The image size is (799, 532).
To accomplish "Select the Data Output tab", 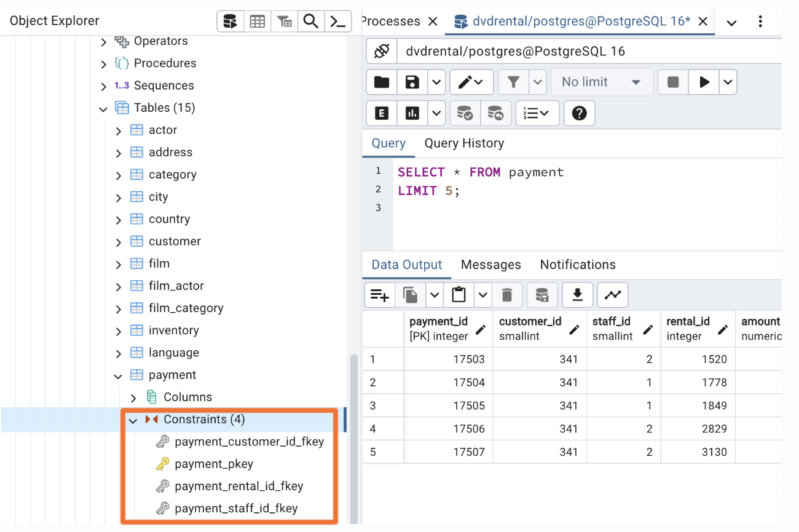I will point(407,265).
